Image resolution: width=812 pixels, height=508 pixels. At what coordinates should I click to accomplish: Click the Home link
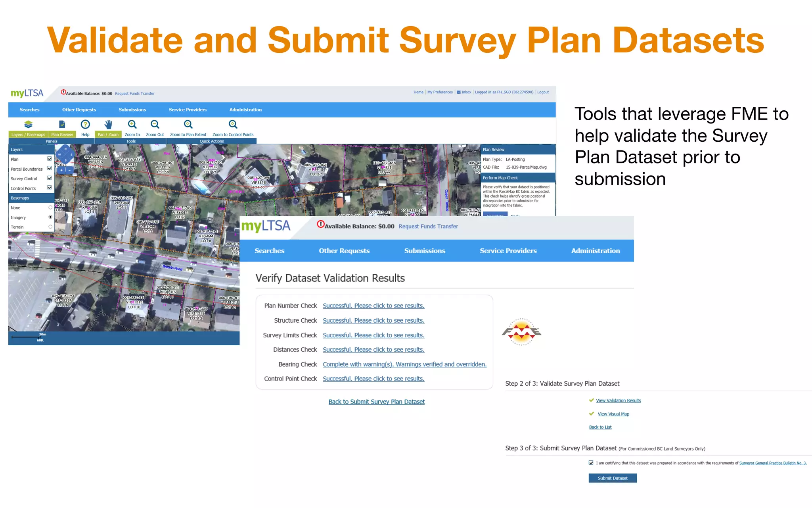coord(418,92)
